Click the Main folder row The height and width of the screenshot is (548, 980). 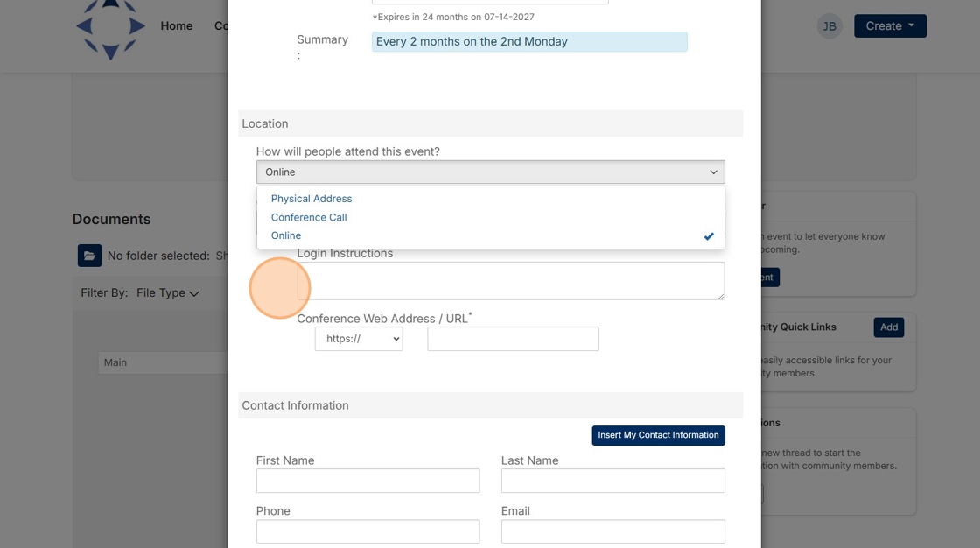click(163, 362)
